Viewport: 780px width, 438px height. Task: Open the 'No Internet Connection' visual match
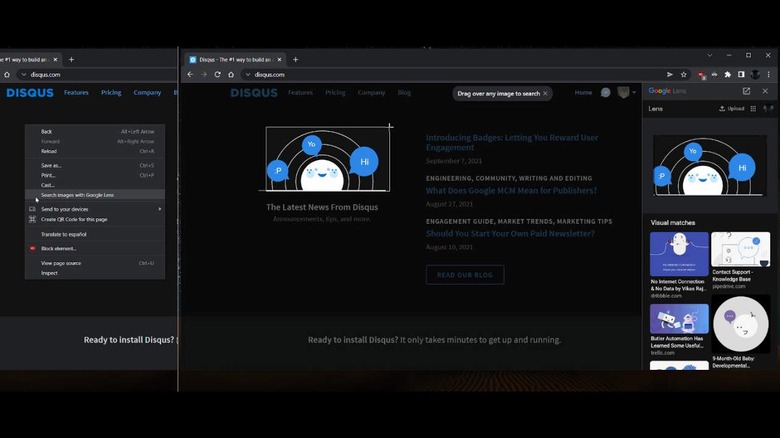tap(679, 265)
